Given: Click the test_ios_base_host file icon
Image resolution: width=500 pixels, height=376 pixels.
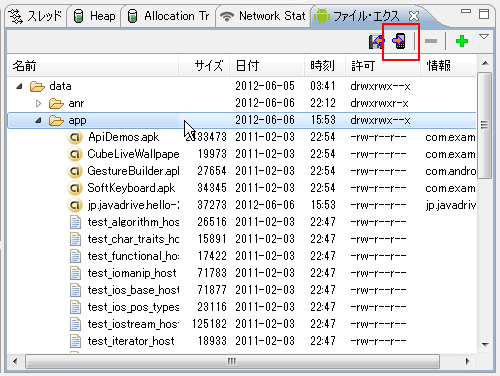Looking at the screenshot, I should 75,290.
